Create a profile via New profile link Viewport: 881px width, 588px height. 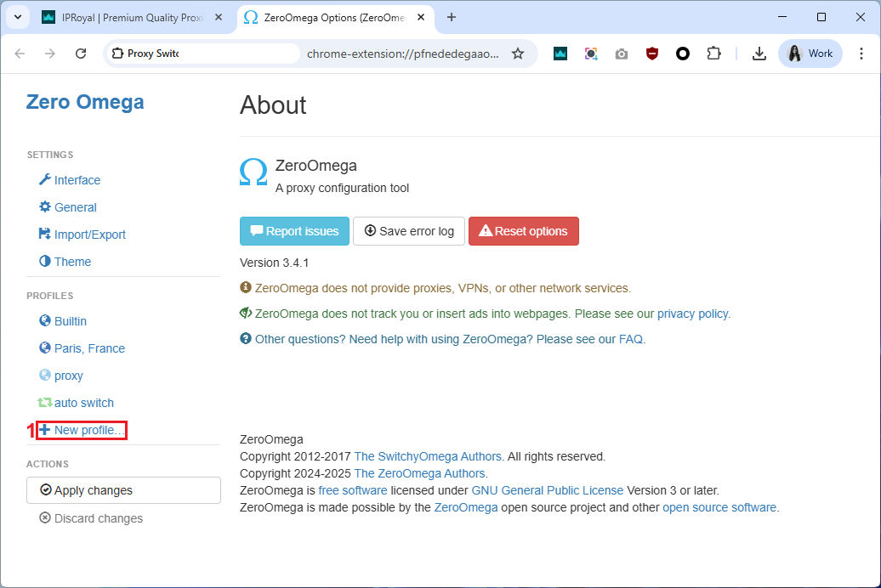(x=88, y=430)
